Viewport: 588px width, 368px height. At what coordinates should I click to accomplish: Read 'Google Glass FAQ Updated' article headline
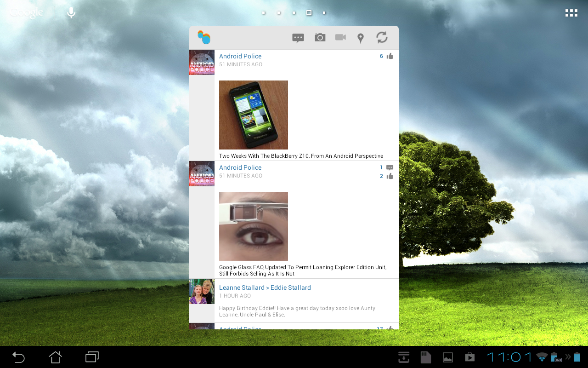tap(303, 270)
